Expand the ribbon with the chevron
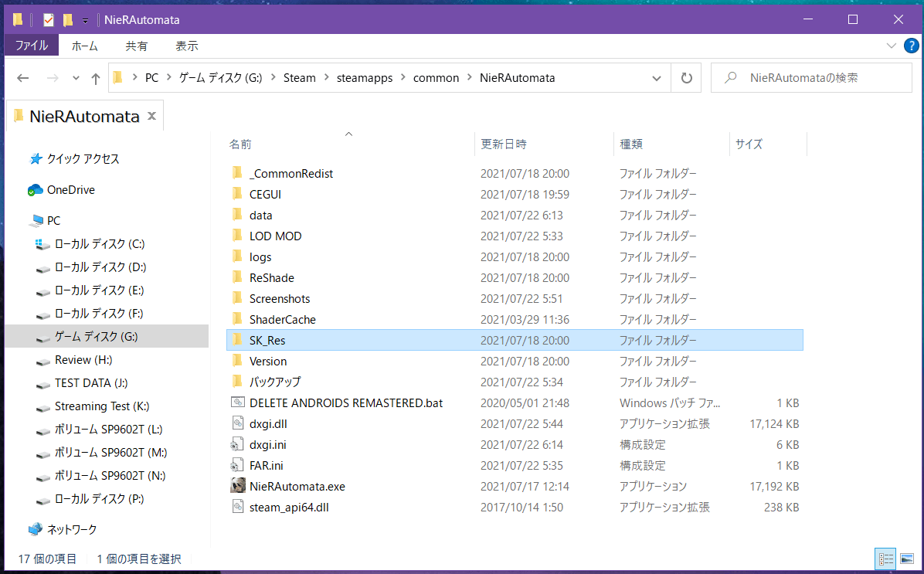Viewport: 924px width, 574px height. 892,46
